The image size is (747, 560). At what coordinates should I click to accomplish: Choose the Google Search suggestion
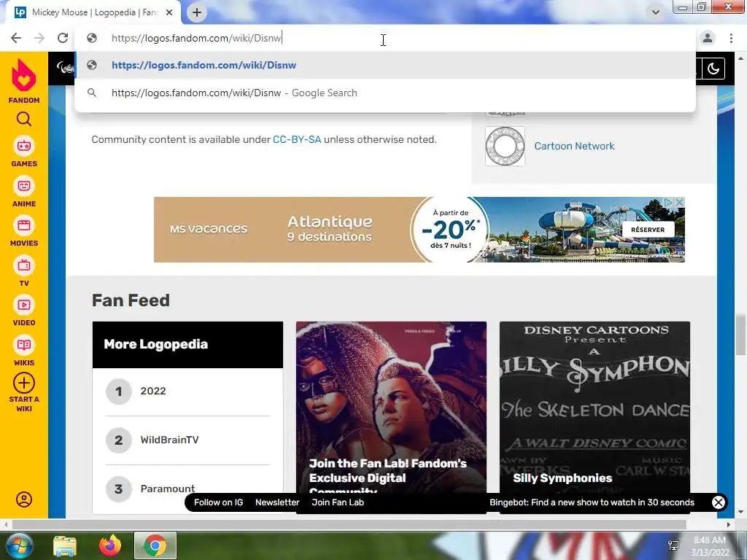point(385,93)
